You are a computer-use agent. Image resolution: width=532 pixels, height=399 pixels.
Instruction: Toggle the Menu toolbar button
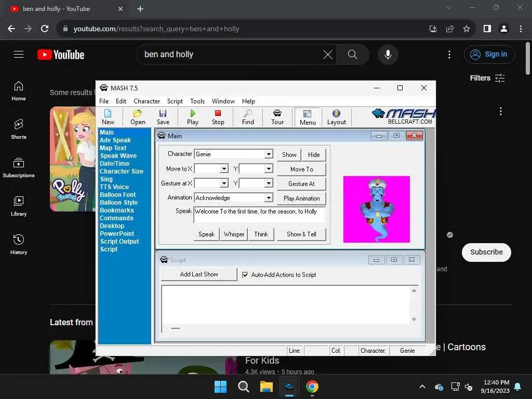pyautogui.click(x=308, y=117)
